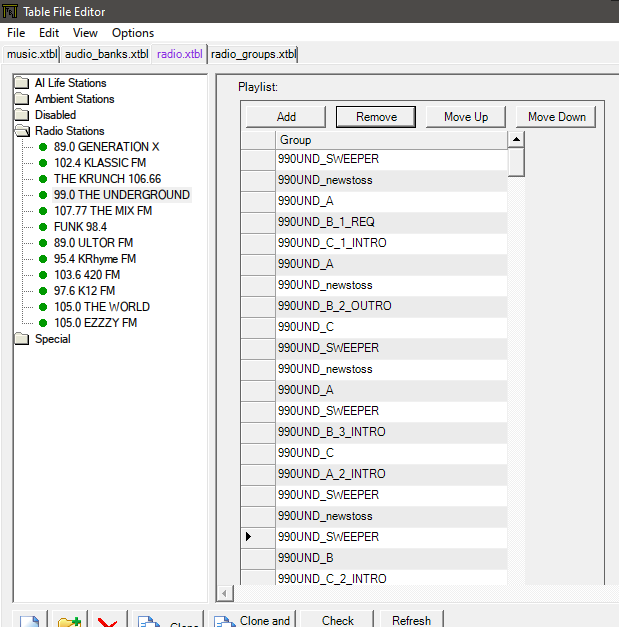Click the add folder icon with green plus
Image resolution: width=619 pixels, height=627 pixels.
click(x=69, y=621)
